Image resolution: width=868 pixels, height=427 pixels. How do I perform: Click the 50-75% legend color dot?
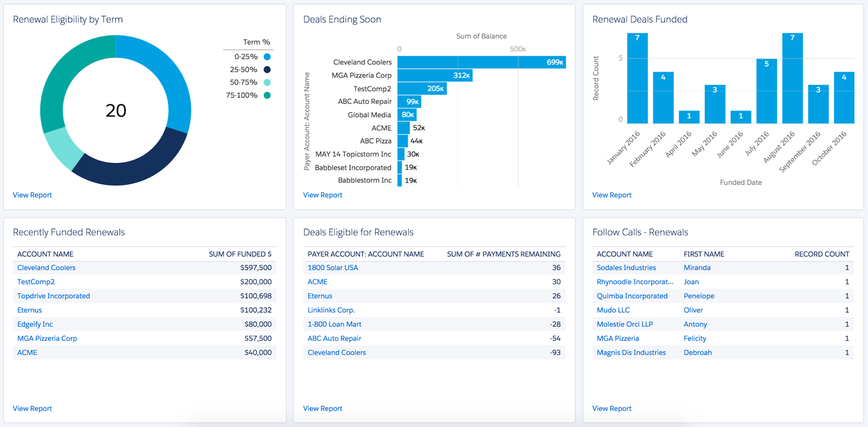tap(267, 82)
